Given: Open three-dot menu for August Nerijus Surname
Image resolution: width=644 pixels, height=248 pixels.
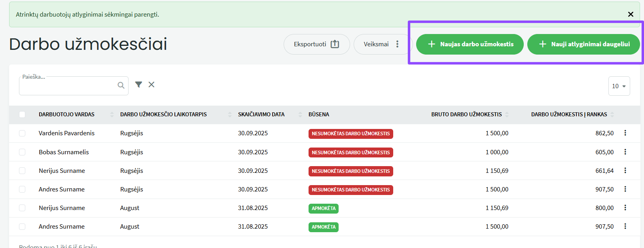Looking at the screenshot, I should coord(625,208).
